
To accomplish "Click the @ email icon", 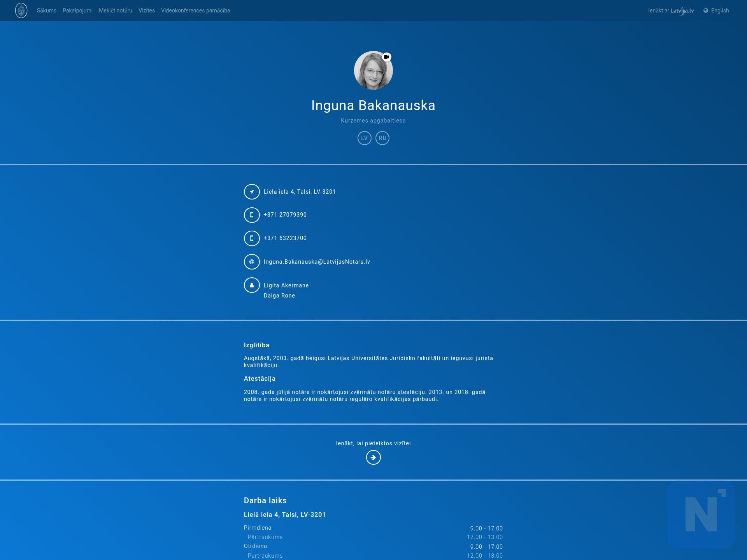I will (252, 262).
